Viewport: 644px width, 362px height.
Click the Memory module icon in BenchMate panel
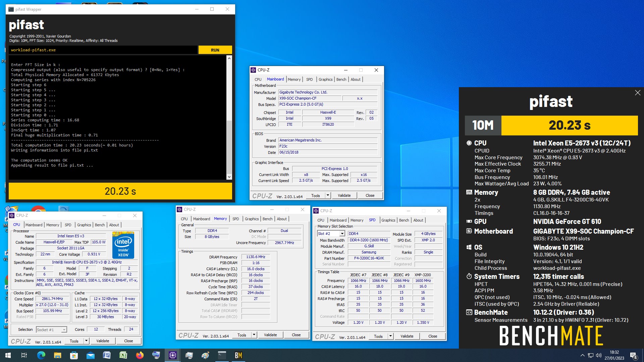point(469,192)
